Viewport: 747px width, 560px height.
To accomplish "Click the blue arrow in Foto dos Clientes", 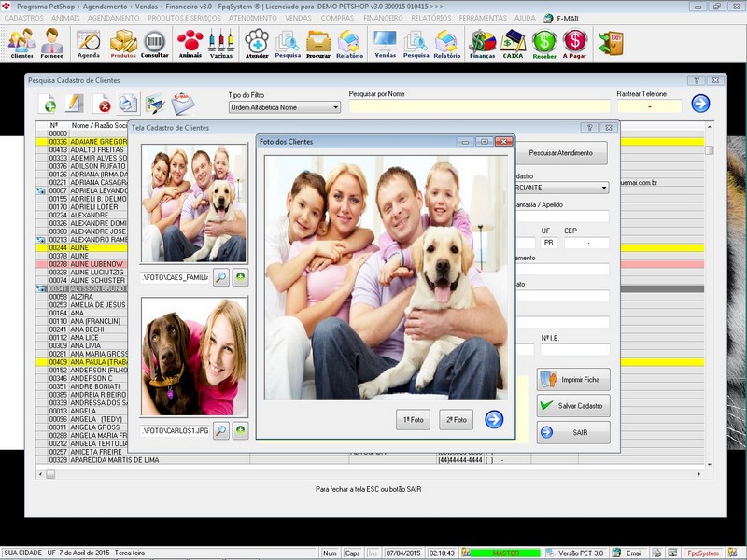I will [x=494, y=419].
